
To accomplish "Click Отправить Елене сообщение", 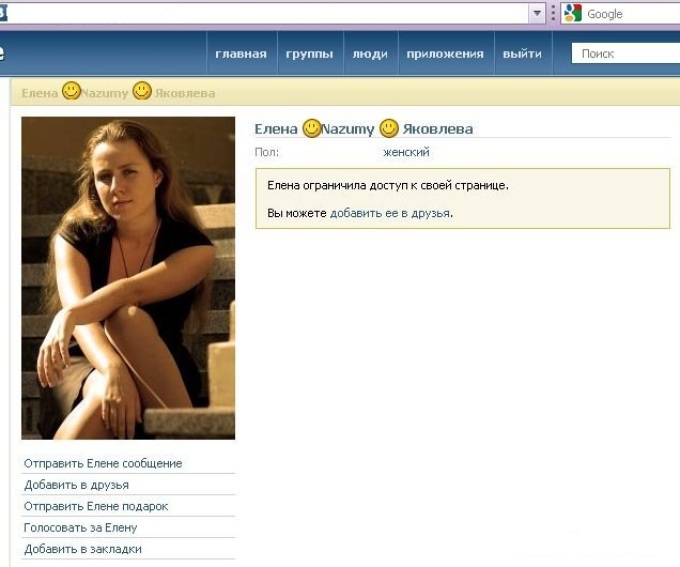I will (x=103, y=463).
